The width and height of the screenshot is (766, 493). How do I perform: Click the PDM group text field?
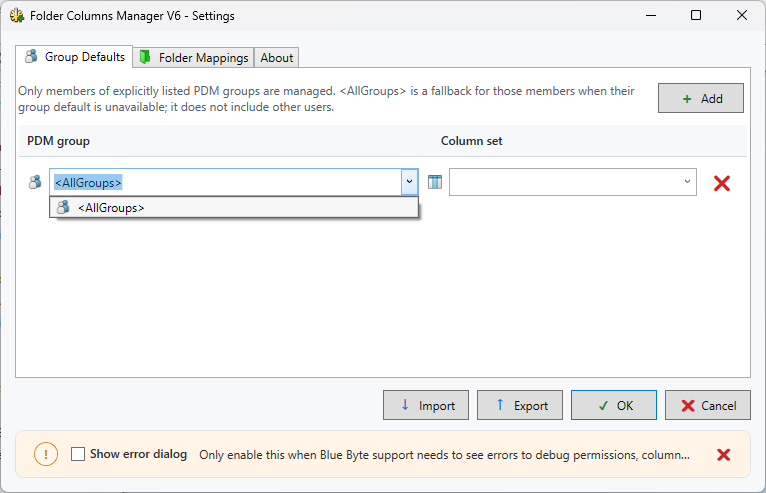coord(226,182)
